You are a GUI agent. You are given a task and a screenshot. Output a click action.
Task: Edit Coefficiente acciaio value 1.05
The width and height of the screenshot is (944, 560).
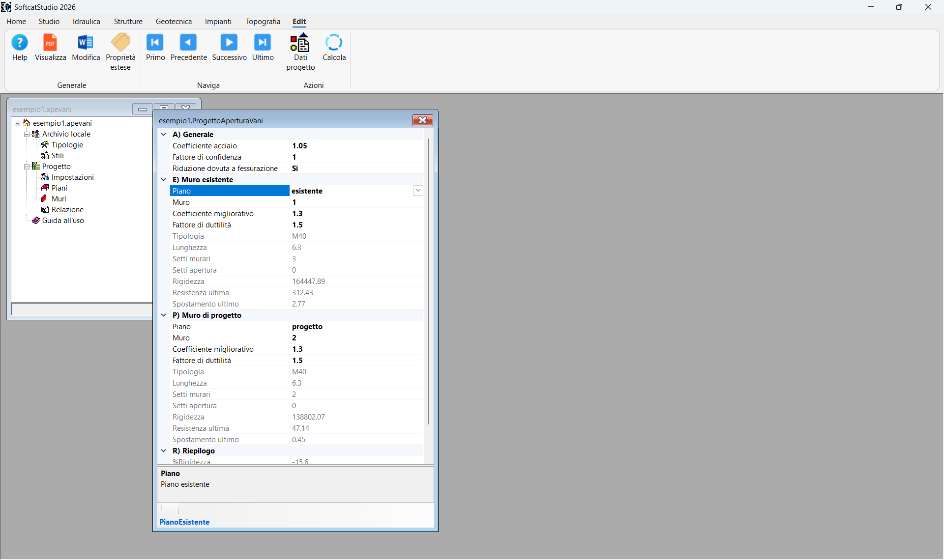click(x=356, y=146)
